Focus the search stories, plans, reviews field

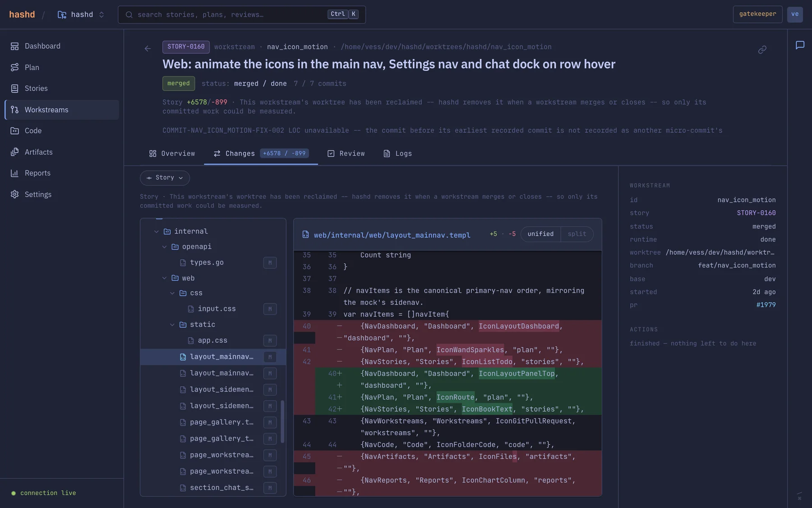pos(242,15)
